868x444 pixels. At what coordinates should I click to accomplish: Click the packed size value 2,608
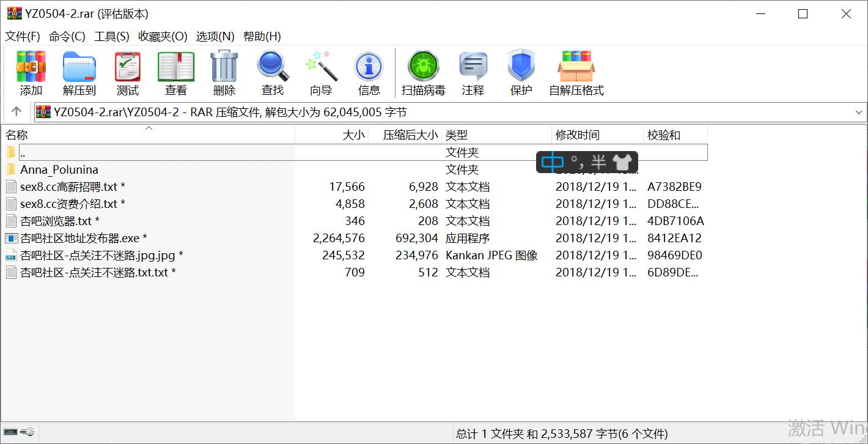(x=424, y=204)
